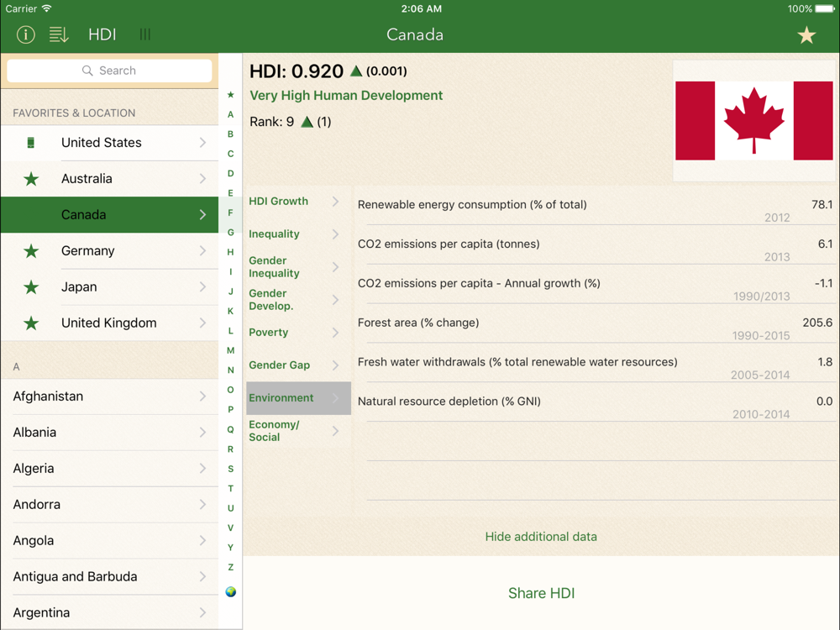
Task: Tap Fresh water withdrawals row
Action: point(595,363)
